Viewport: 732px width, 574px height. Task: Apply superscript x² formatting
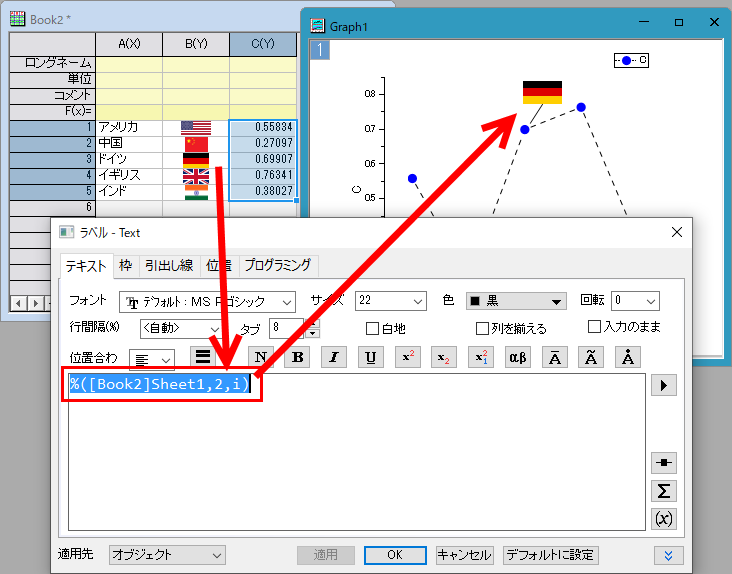pyautogui.click(x=408, y=357)
